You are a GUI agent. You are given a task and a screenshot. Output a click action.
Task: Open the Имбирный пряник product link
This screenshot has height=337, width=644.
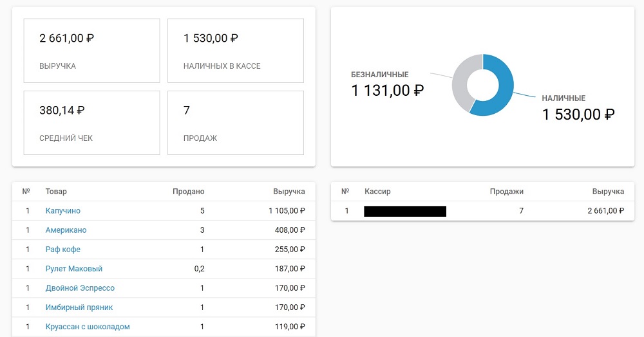pyautogui.click(x=79, y=307)
